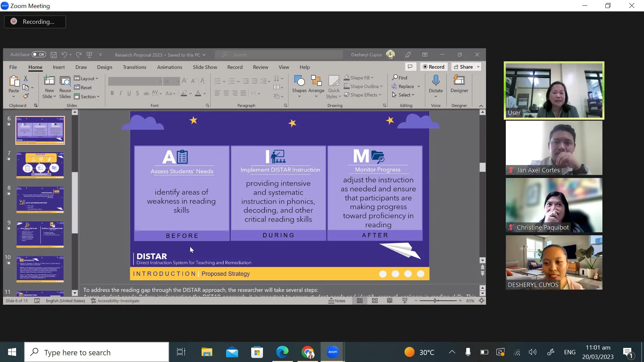Click the Dictate microphone icon

click(x=436, y=80)
